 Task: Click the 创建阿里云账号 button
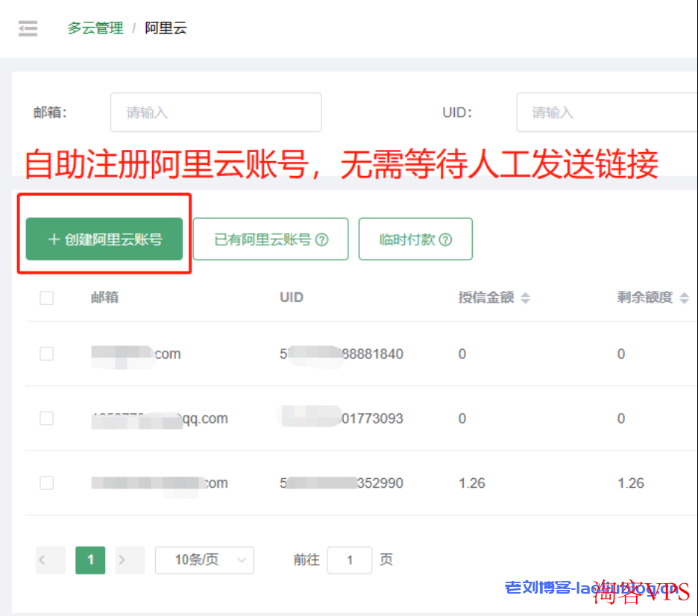[x=104, y=239]
